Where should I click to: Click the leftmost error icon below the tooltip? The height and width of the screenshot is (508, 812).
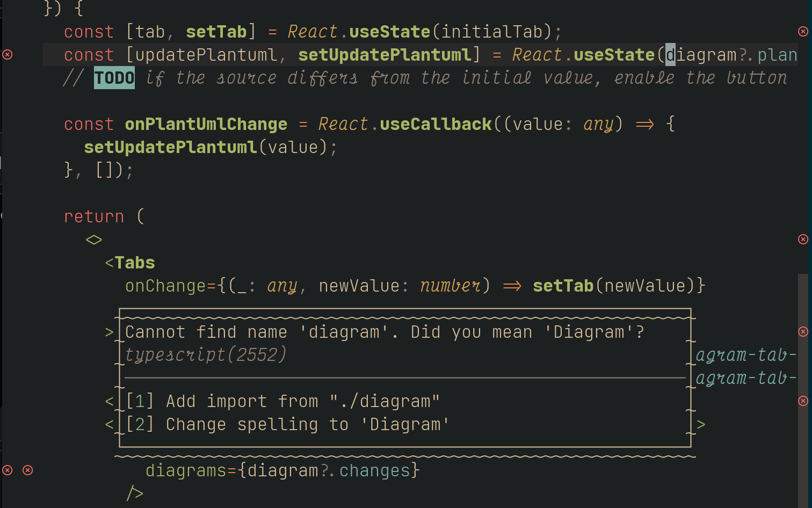tap(7, 470)
